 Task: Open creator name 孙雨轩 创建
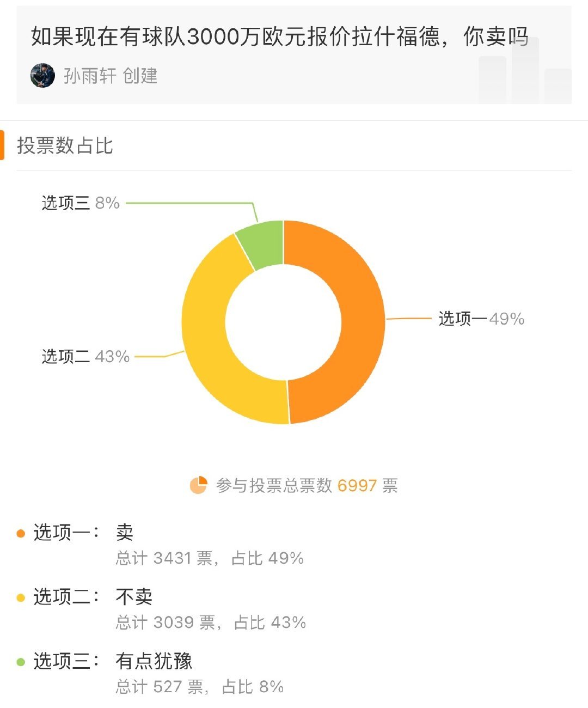point(111,76)
